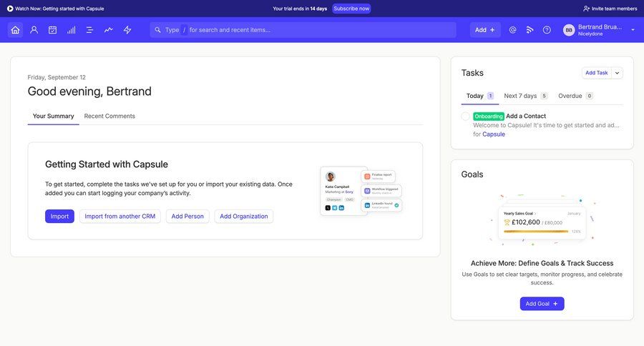Open the mentions @ icon
The height and width of the screenshot is (346, 644).
tap(512, 30)
